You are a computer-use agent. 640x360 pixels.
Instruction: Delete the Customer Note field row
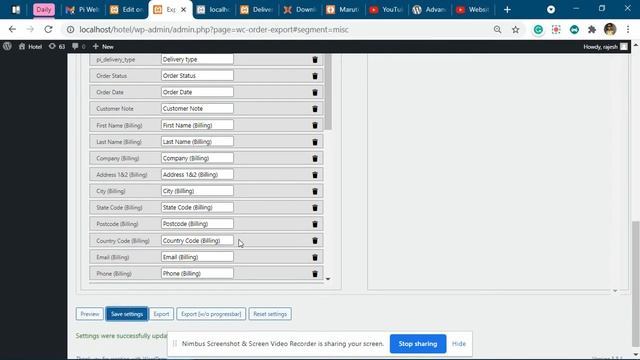[x=315, y=109]
